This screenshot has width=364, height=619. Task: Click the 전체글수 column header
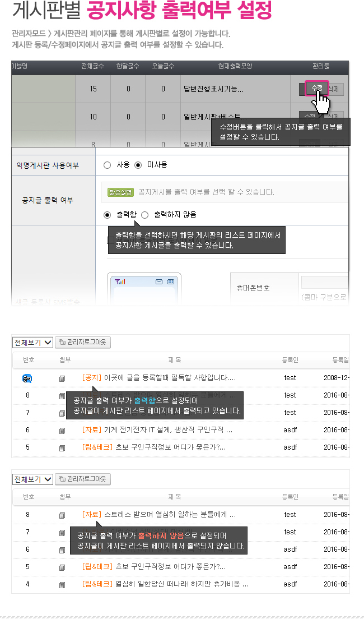[92, 66]
